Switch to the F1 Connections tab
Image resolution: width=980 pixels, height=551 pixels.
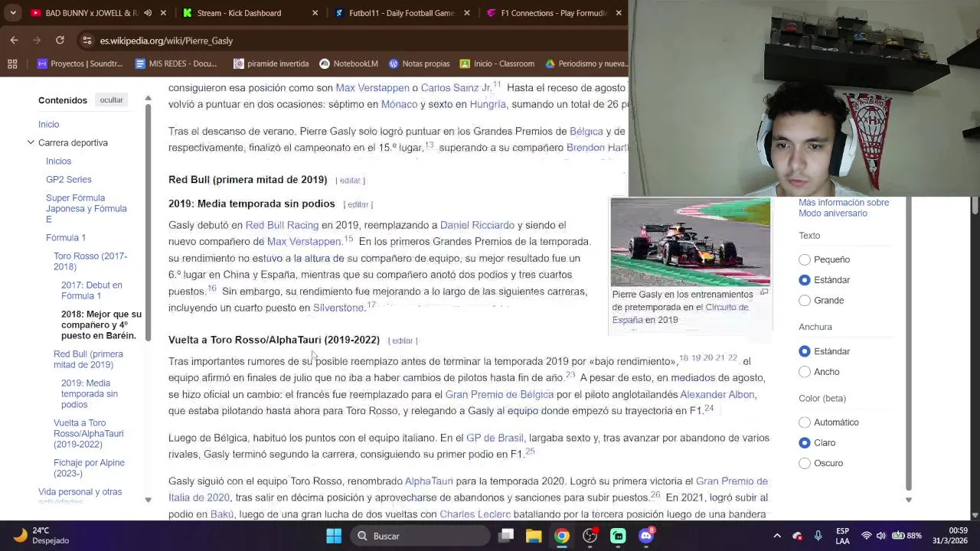tap(554, 13)
